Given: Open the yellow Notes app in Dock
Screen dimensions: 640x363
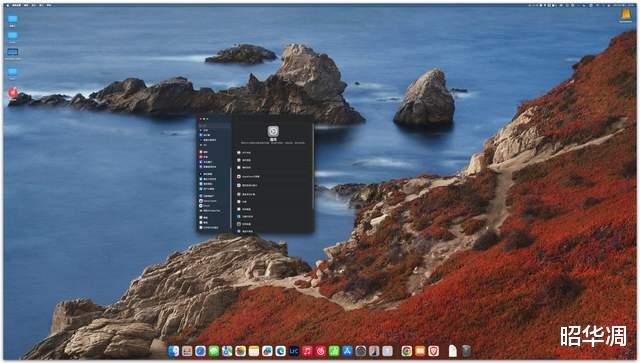Looking at the screenshot, I should click(253, 351).
